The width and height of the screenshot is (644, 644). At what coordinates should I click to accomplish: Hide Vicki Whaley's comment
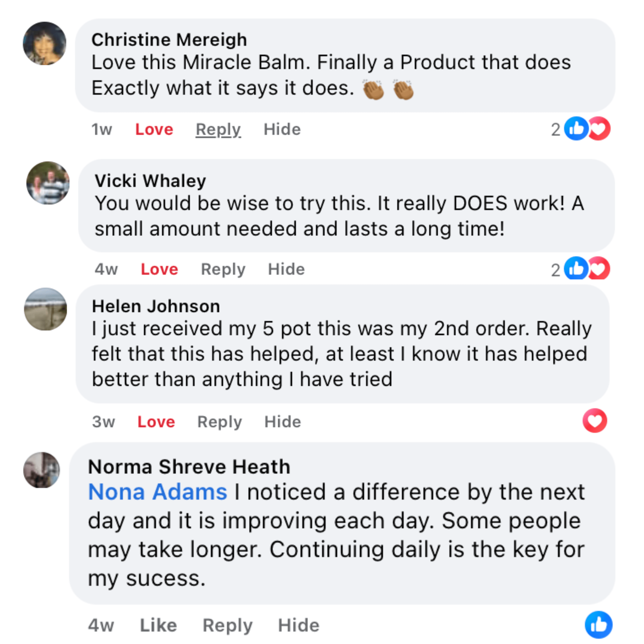pos(286,269)
